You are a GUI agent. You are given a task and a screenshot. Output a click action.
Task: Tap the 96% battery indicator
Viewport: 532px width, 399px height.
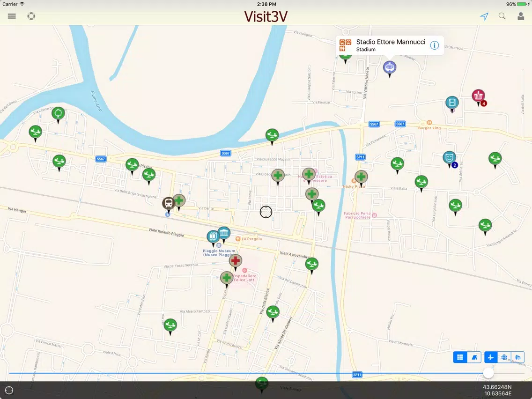point(518,4)
